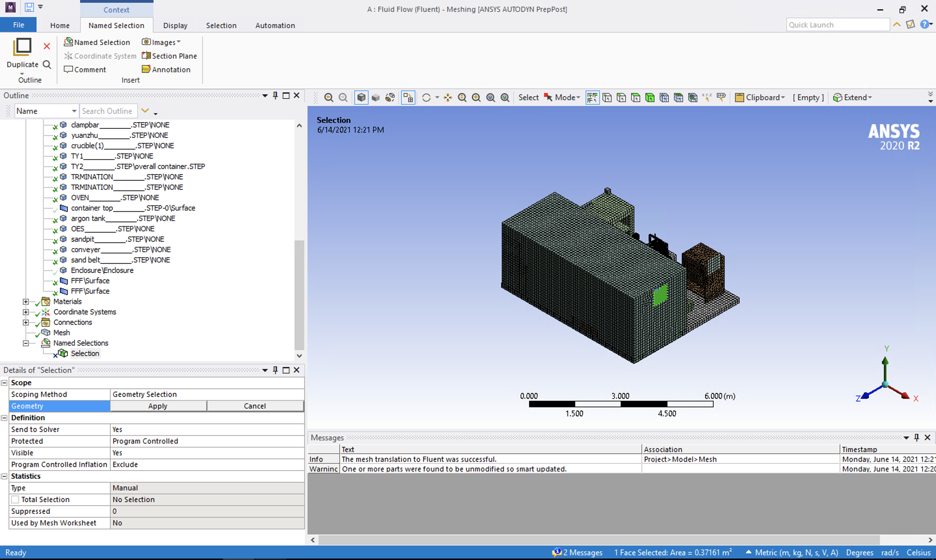
Task: Insert a Section Plane
Action: click(x=170, y=56)
